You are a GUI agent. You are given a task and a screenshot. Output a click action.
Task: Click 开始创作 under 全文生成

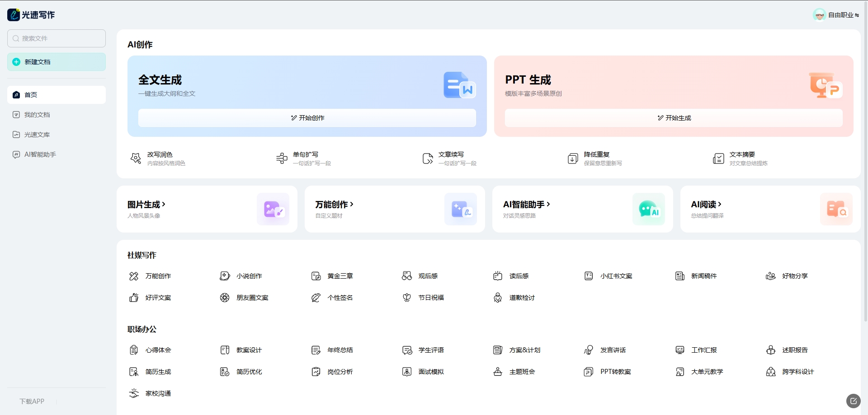(x=307, y=118)
